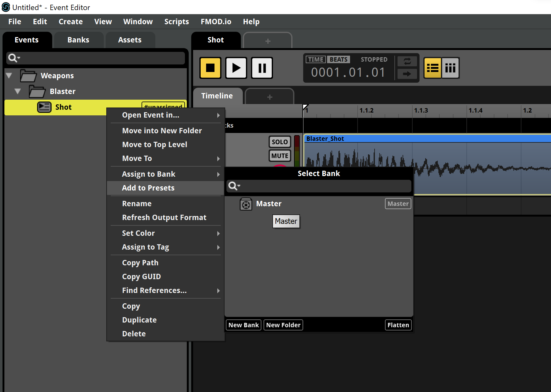Choose Copy from context menu
Screen dimensions: 551x392
(166, 306)
